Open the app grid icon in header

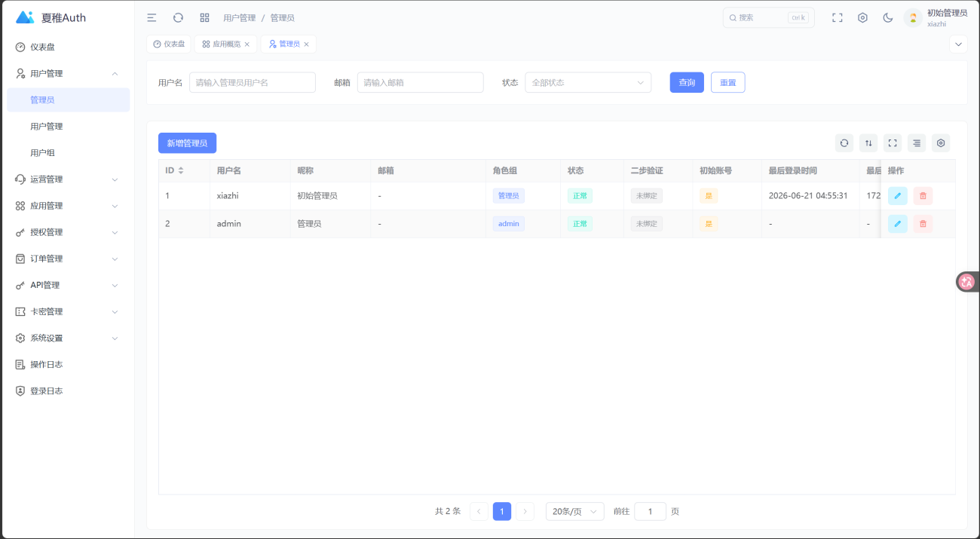point(204,17)
